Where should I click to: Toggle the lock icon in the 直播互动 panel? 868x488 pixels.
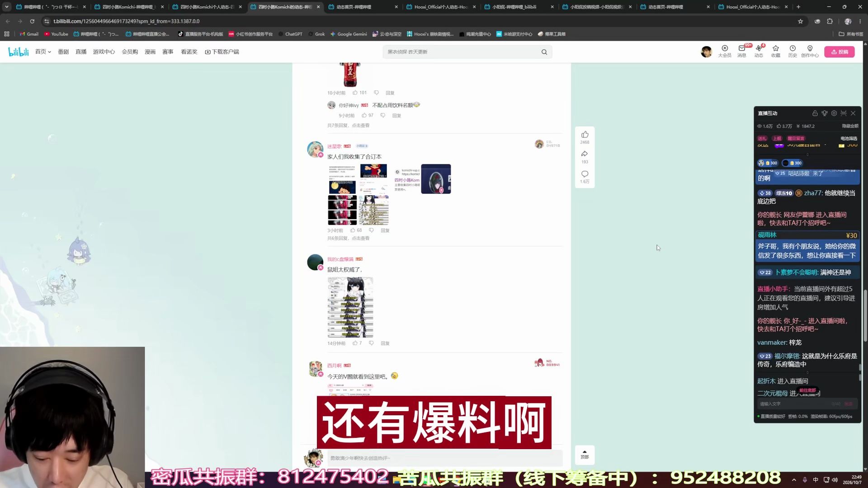coord(815,113)
